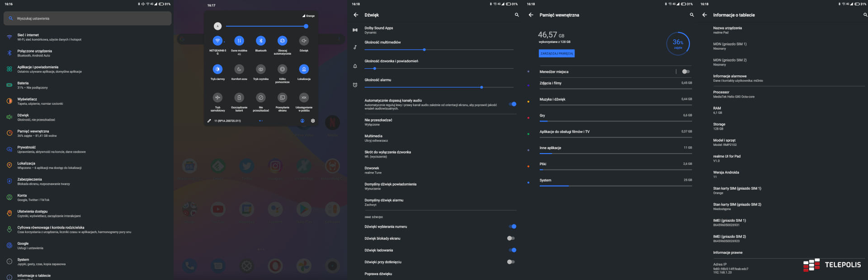Viewport: 868px width, 280px height.
Task: Open settings via quick panel gear icon
Action: (x=313, y=121)
